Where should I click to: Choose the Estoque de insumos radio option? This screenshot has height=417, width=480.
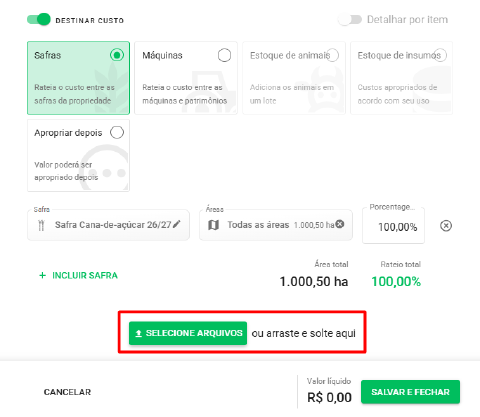tap(440, 55)
